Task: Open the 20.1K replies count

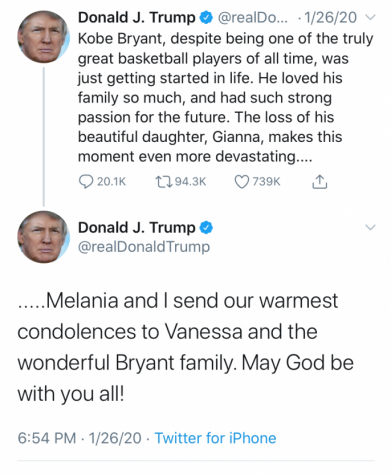Action: pyautogui.click(x=111, y=182)
